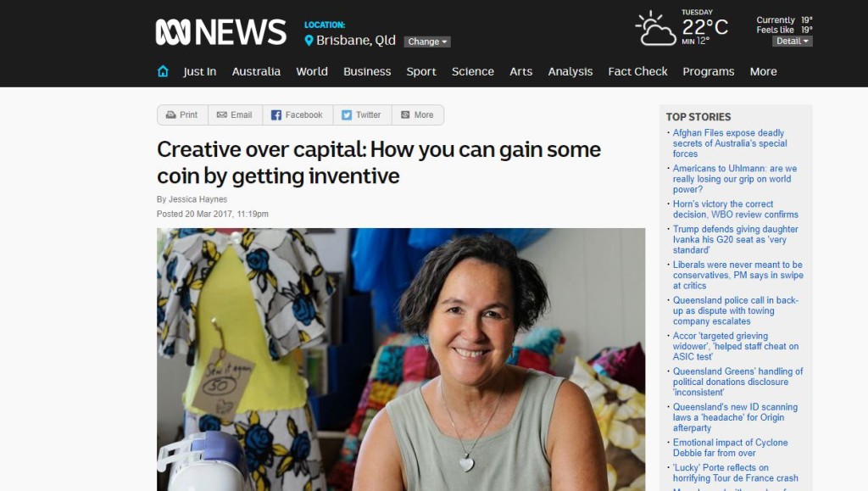868x491 pixels.
Task: Click the More share options icon
Action: point(405,115)
